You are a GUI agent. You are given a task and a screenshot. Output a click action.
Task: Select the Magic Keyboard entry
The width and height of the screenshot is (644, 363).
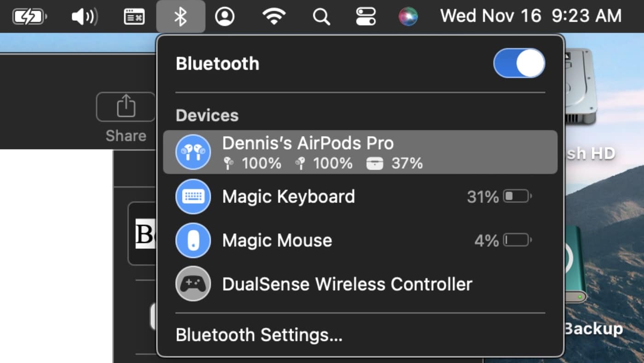click(288, 197)
